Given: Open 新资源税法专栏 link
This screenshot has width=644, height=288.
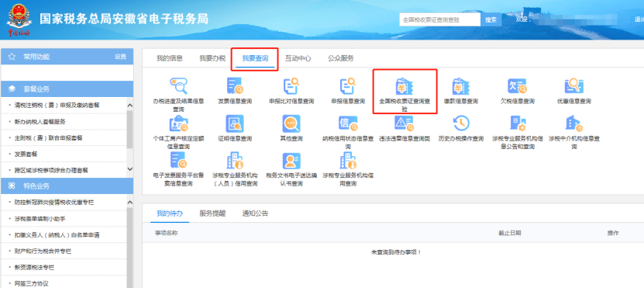Looking at the screenshot, I should pyautogui.click(x=34, y=267).
